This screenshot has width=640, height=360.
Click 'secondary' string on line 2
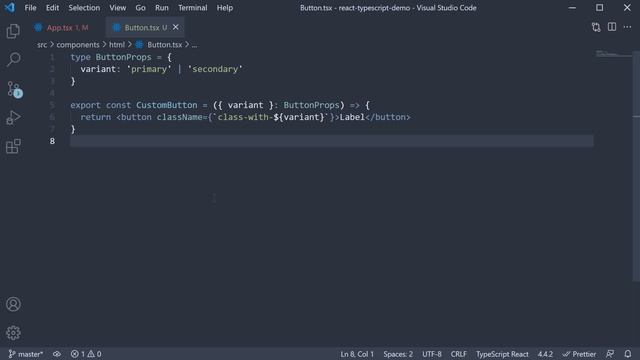pyautogui.click(x=215, y=69)
